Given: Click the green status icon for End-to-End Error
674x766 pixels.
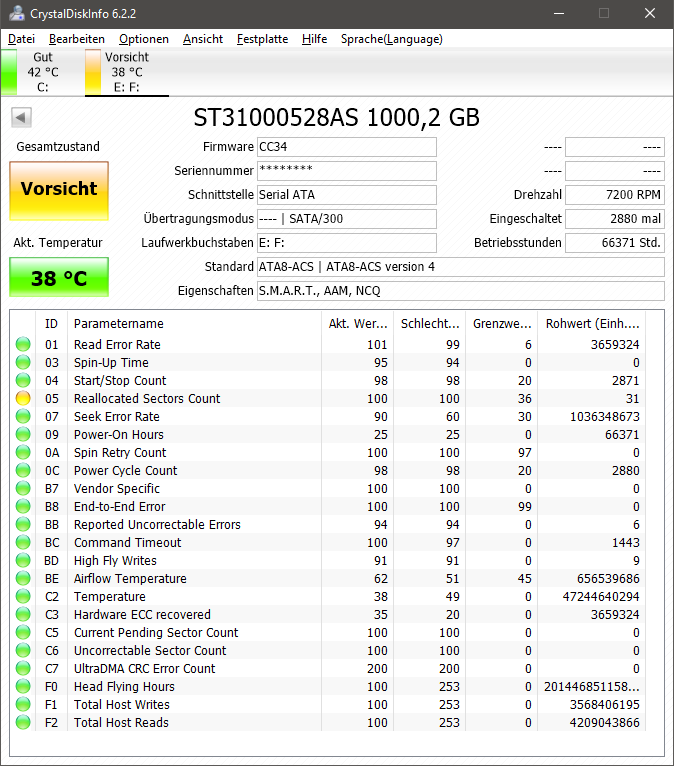Looking at the screenshot, I should [x=23, y=506].
